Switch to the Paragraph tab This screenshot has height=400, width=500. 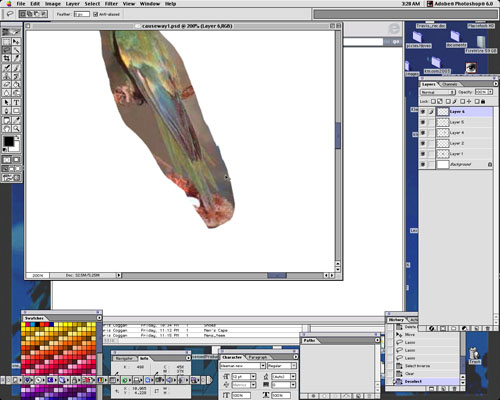tap(258, 357)
